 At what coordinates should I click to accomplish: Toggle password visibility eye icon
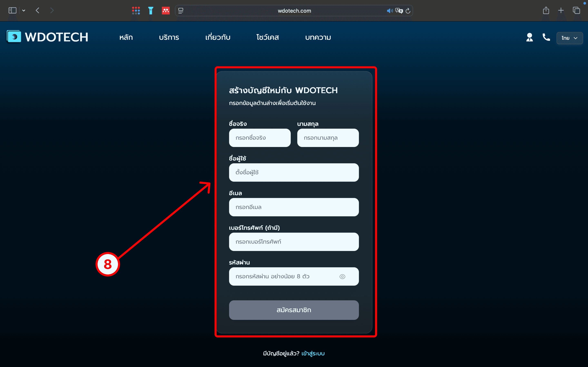tap(342, 276)
